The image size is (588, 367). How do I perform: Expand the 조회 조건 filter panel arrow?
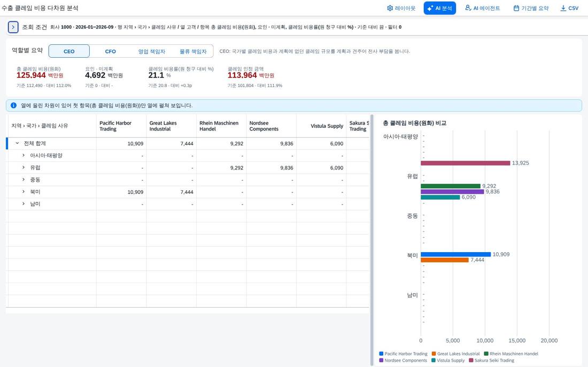pos(13,27)
